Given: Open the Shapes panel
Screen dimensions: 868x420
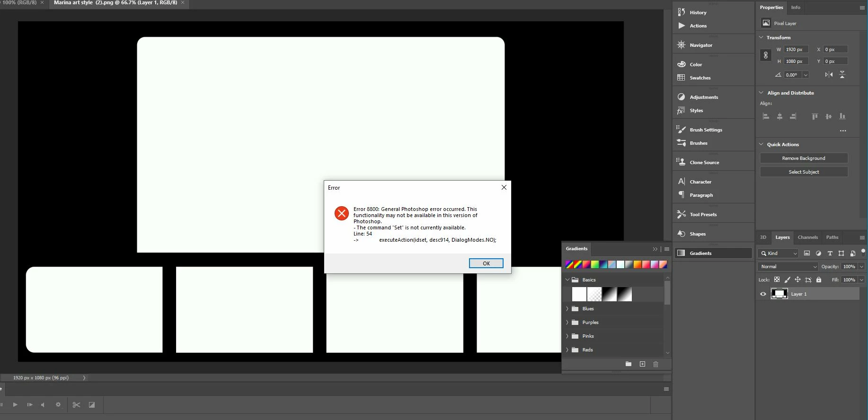Looking at the screenshot, I should pyautogui.click(x=698, y=234).
